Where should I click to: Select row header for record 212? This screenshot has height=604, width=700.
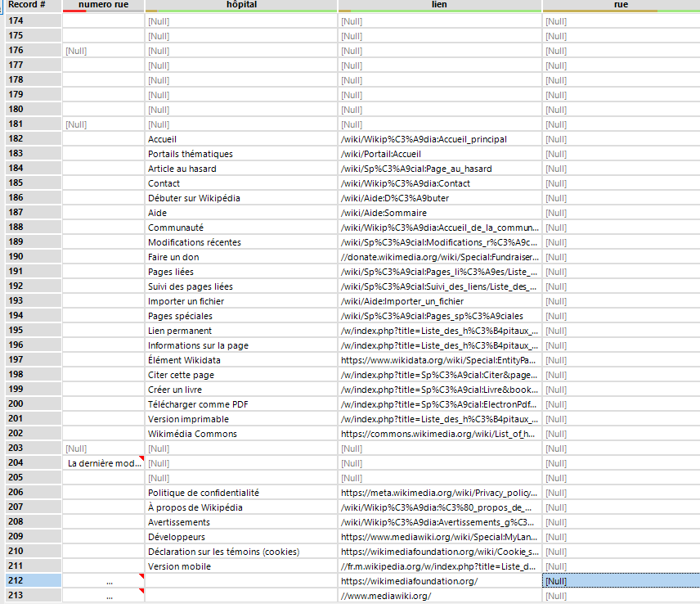coord(33,581)
